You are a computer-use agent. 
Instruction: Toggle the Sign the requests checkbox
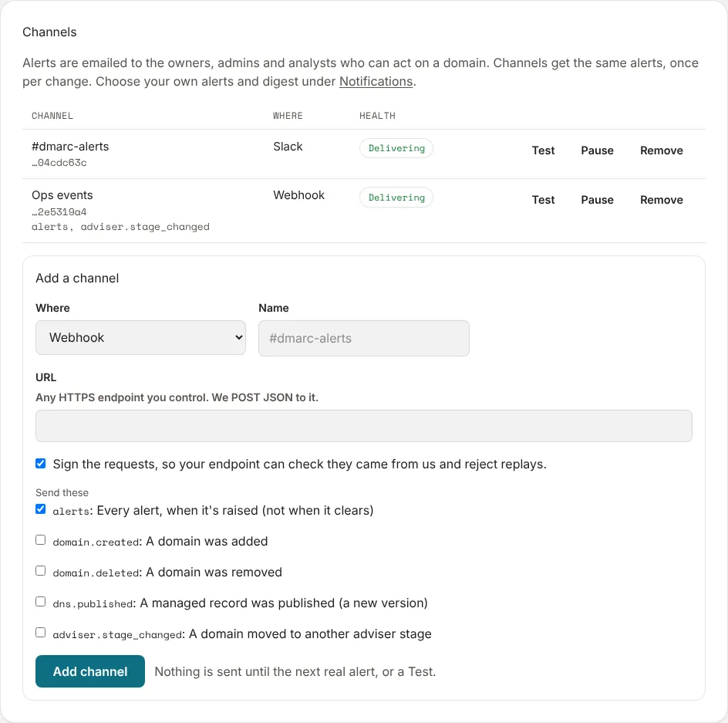tap(41, 463)
